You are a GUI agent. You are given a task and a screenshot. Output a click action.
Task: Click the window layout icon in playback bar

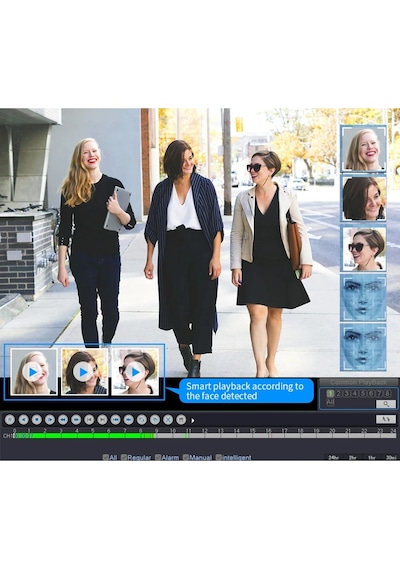(x=181, y=420)
